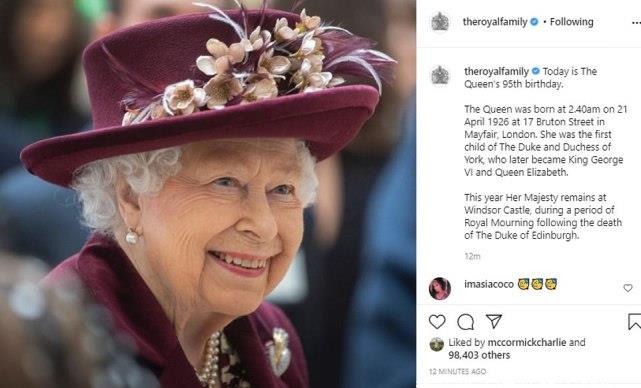Select the verified badge in the header
The width and height of the screenshot is (641, 388).
(534, 22)
